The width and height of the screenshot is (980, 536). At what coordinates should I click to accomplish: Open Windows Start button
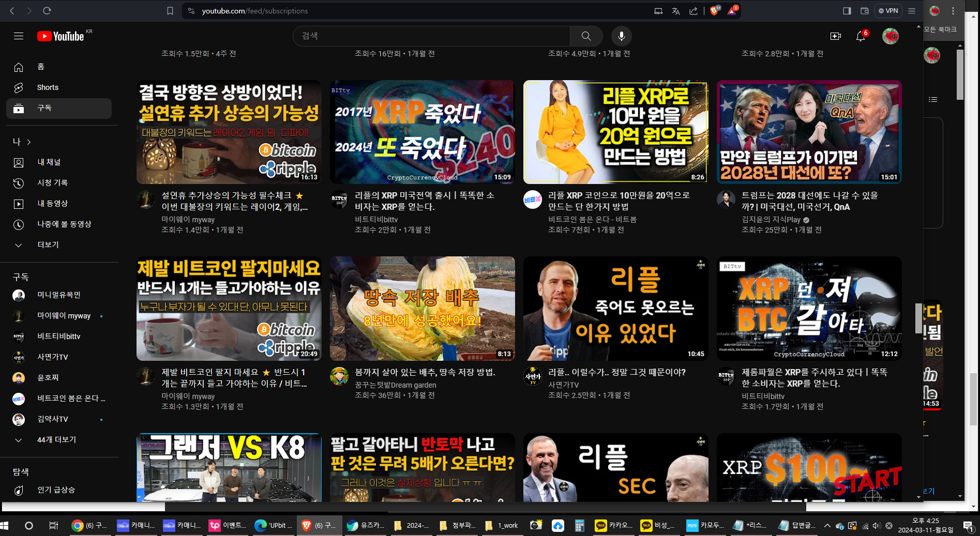tap(5, 526)
